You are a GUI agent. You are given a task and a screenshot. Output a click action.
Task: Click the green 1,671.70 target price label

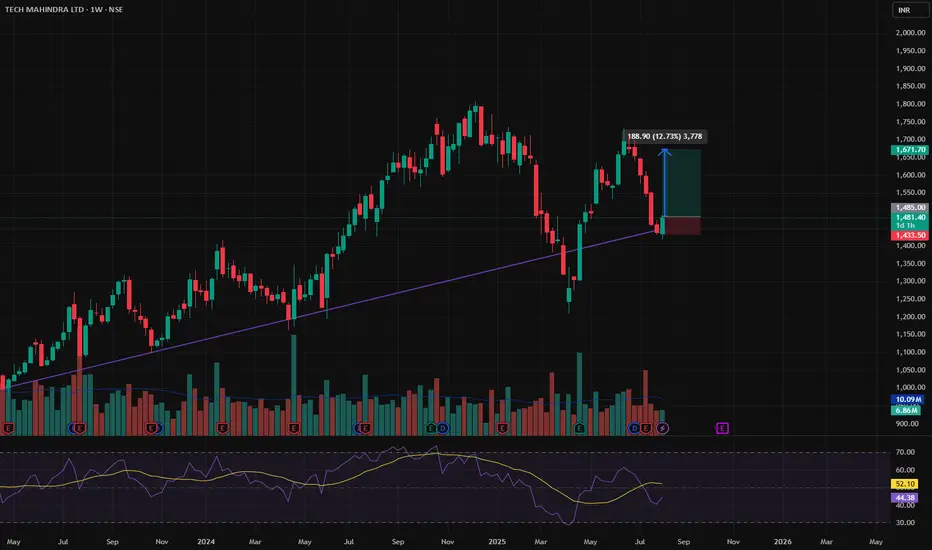tap(910, 150)
